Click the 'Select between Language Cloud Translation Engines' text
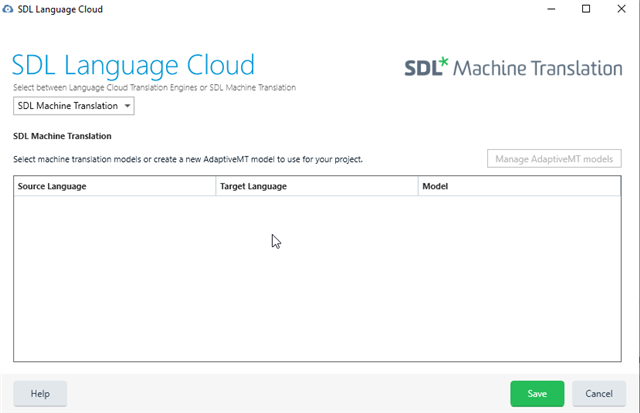Screen dimensions: 640x413 154,87
